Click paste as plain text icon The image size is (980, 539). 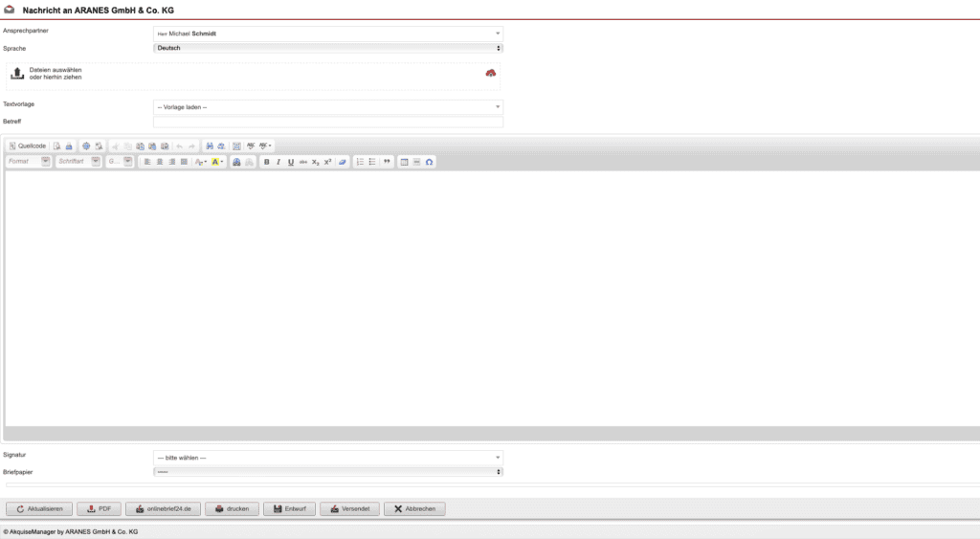(x=152, y=146)
